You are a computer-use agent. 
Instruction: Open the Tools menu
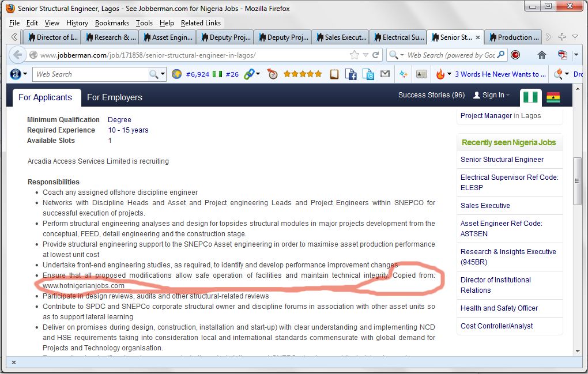click(144, 23)
